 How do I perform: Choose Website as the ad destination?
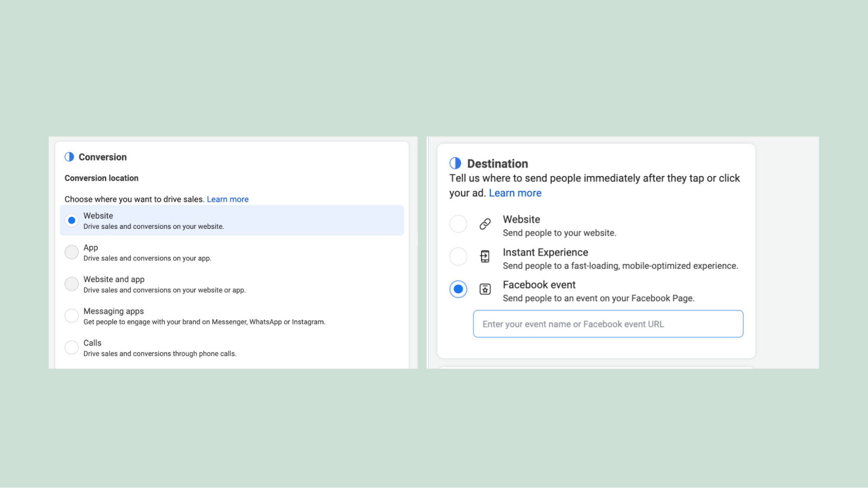(x=458, y=224)
